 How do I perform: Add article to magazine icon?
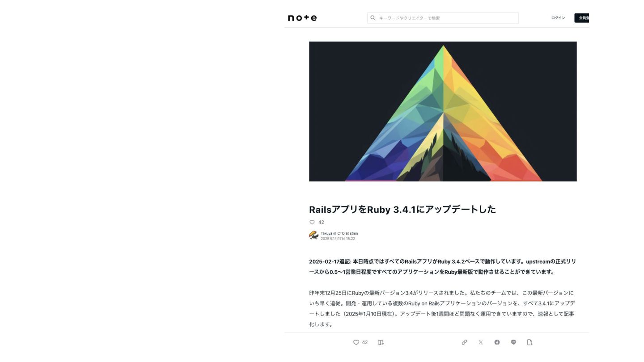point(381,342)
